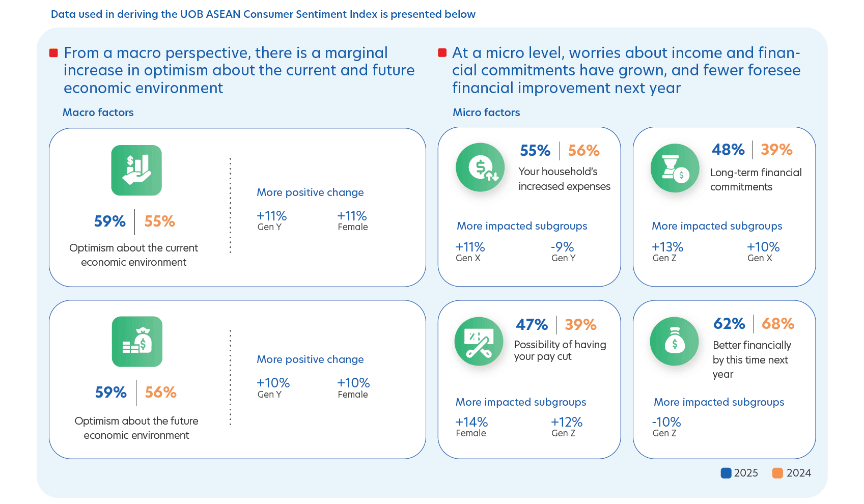Click the +14% Female pay cut figure
Viewport: 864px width, 504px height.
(471, 423)
